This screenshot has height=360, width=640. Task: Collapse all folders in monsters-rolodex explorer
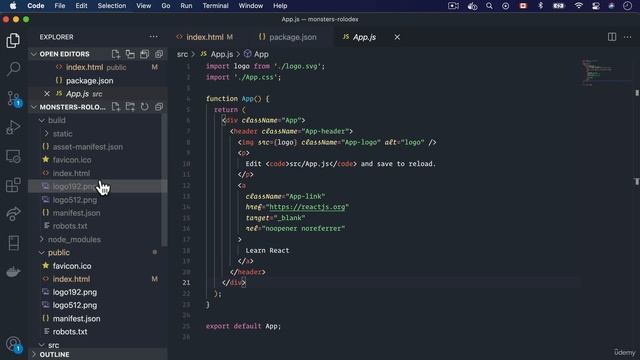159,107
